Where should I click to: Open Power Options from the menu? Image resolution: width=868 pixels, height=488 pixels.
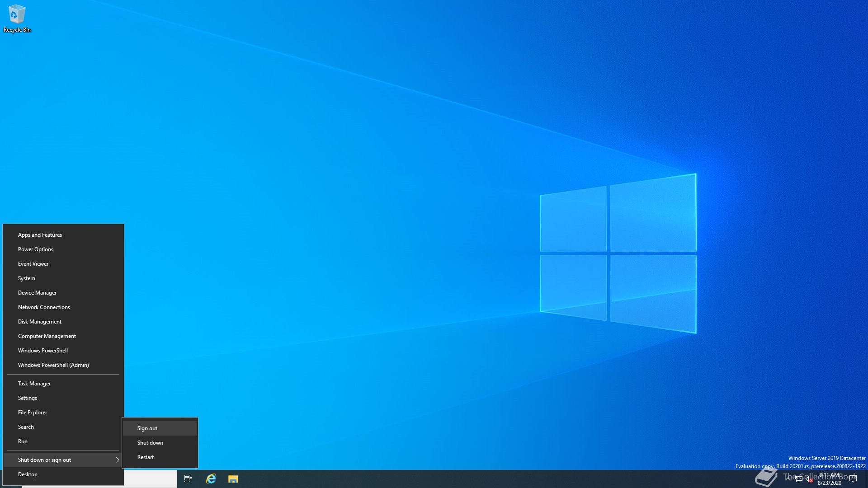[63, 249]
